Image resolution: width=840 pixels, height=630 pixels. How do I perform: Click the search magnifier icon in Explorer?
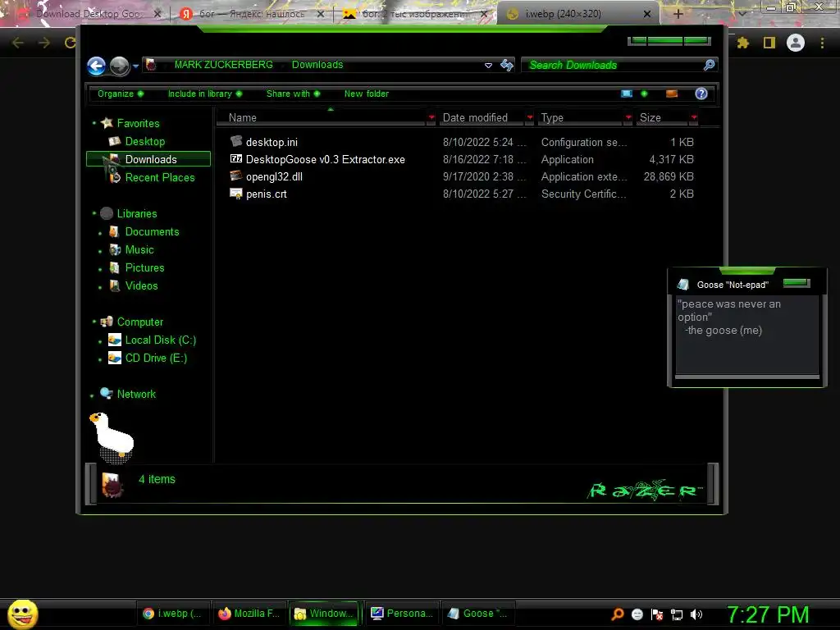(x=709, y=65)
